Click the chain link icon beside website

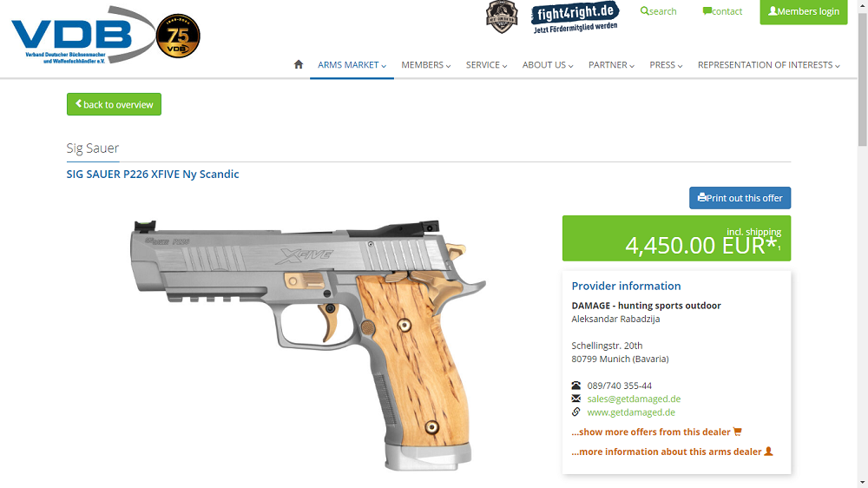(x=576, y=412)
